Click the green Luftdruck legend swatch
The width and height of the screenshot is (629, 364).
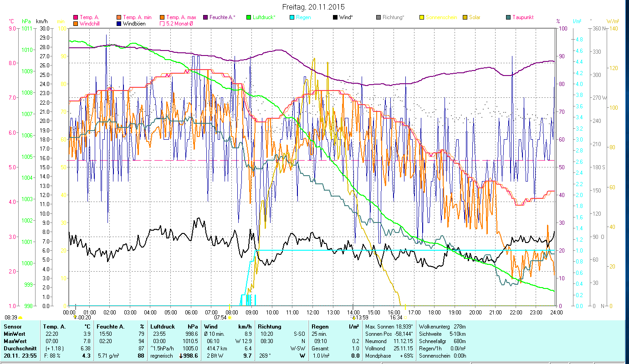coord(248,17)
